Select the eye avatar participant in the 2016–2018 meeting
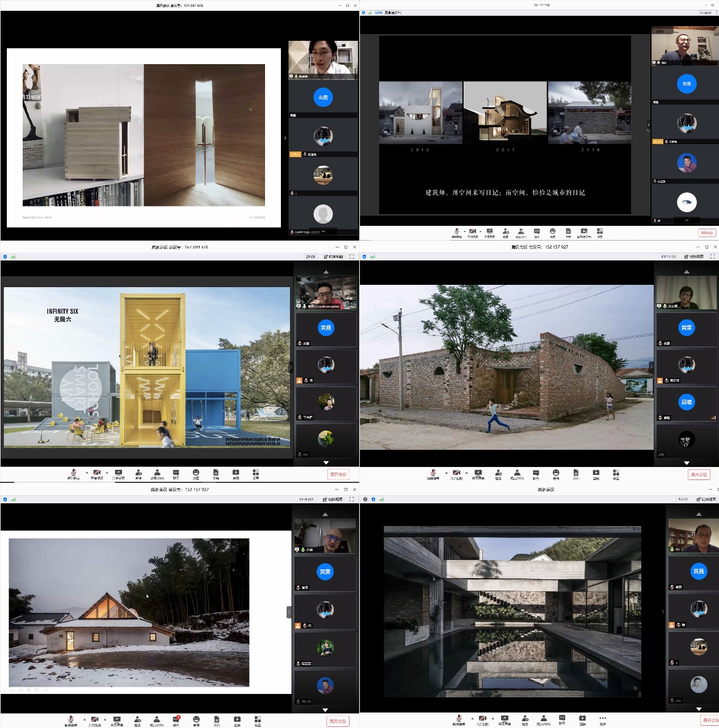 coord(687,203)
